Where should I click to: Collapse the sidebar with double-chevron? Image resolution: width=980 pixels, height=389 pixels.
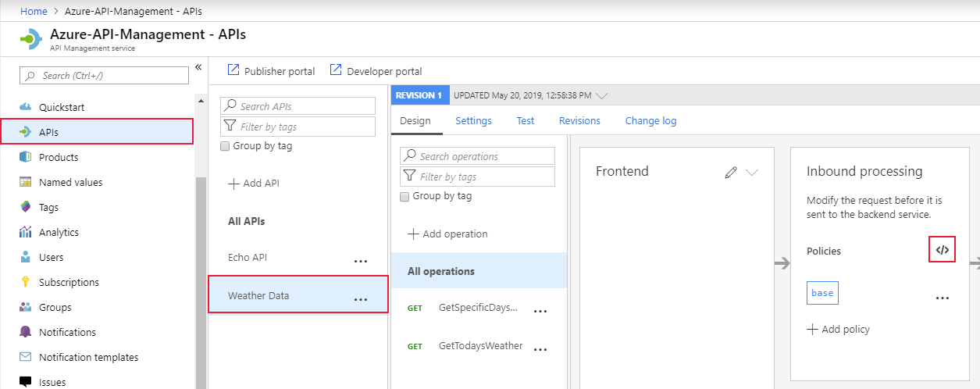(x=198, y=67)
